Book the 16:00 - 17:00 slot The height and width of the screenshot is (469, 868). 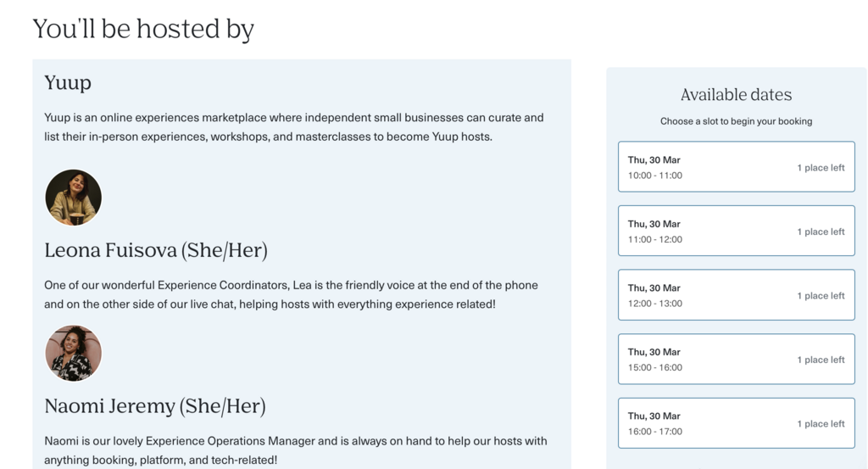coord(737,423)
